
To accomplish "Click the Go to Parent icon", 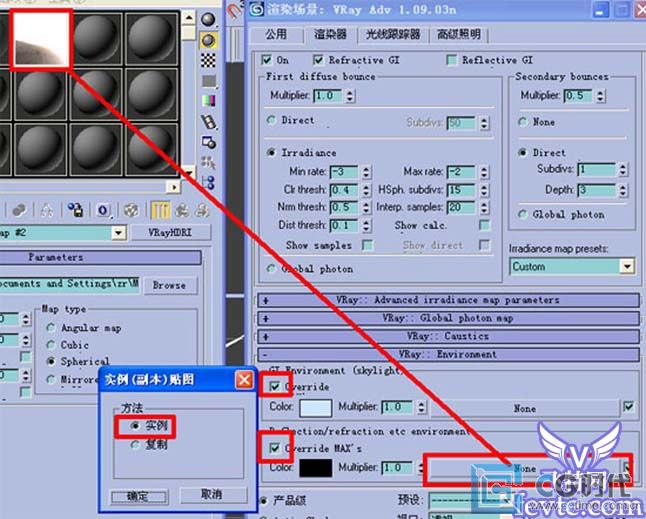I will coord(182,210).
